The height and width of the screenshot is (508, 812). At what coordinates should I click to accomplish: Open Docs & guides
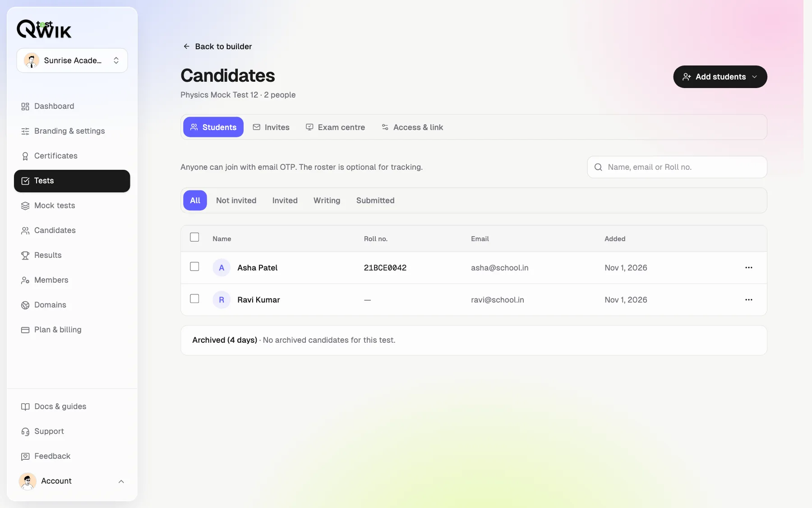[x=72, y=406]
